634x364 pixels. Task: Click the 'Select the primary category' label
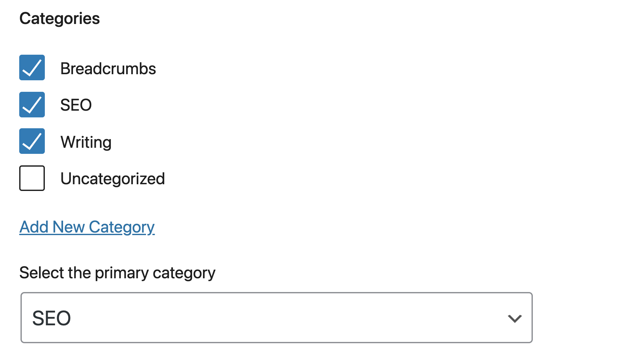117,273
